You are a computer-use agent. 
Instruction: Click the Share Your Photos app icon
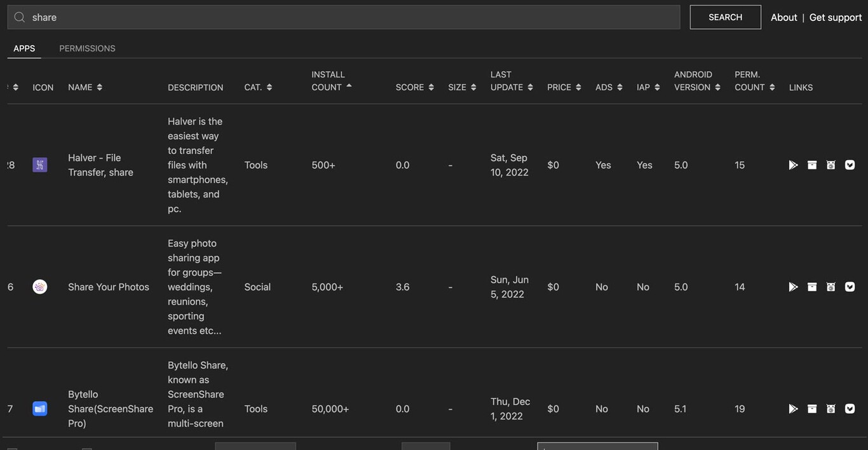[40, 287]
